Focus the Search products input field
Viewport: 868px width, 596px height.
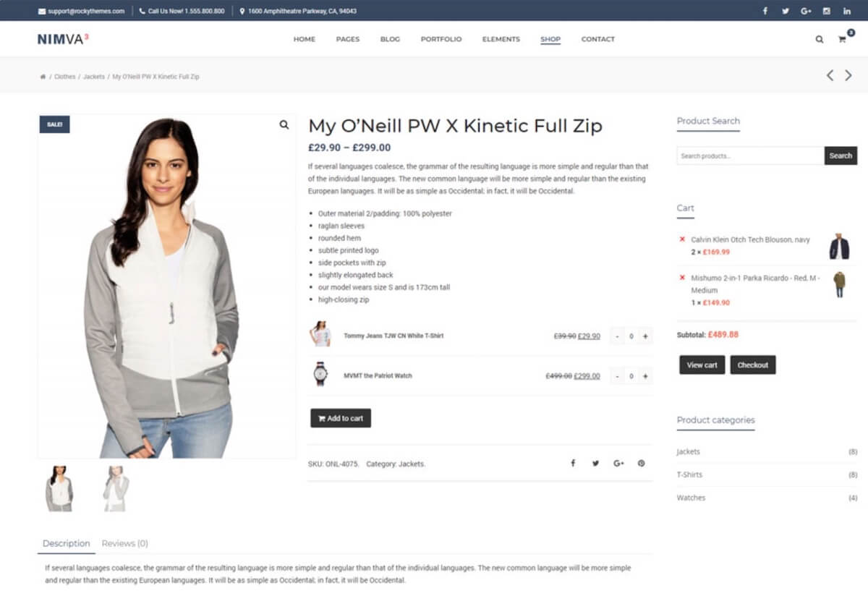(x=750, y=156)
